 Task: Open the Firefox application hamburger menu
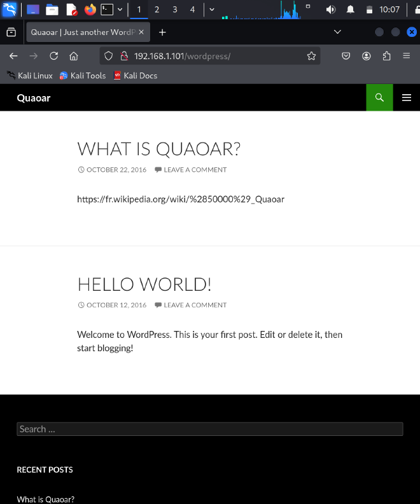coord(407,56)
